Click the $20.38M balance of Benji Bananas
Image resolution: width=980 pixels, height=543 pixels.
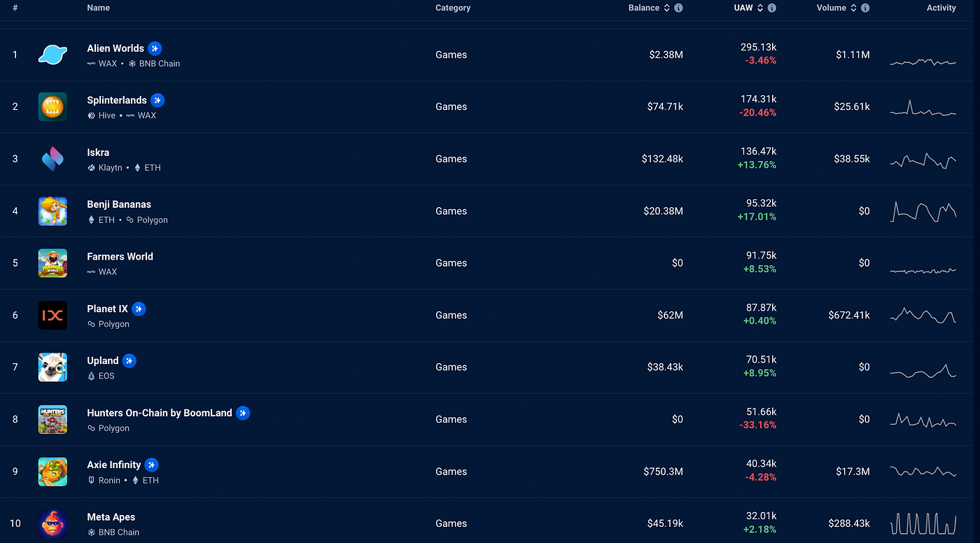[x=663, y=211]
